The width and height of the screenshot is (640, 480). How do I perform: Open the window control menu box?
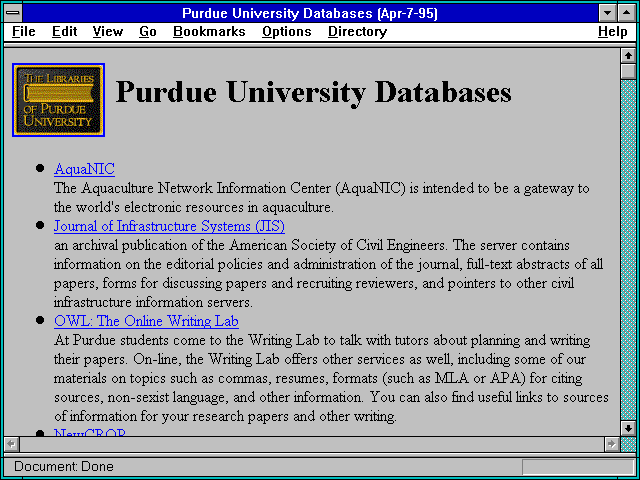click(x=13, y=13)
